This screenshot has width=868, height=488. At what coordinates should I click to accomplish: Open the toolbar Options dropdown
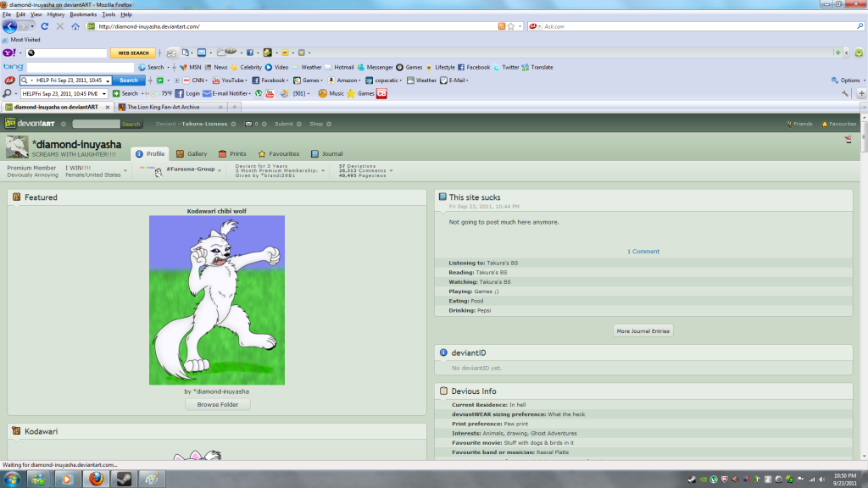pos(849,80)
